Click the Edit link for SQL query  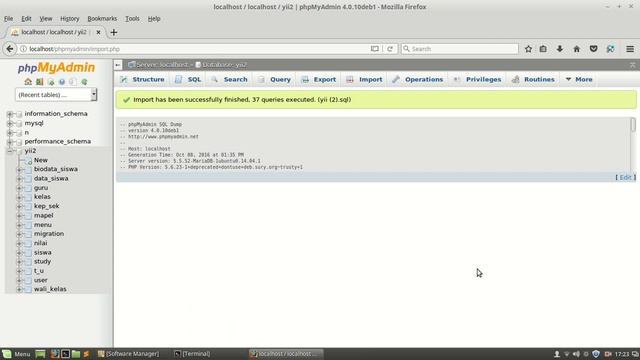pos(625,178)
